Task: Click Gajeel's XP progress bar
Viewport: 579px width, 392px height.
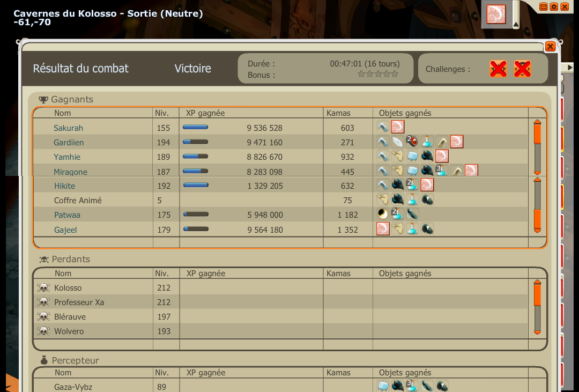Action: tap(196, 229)
